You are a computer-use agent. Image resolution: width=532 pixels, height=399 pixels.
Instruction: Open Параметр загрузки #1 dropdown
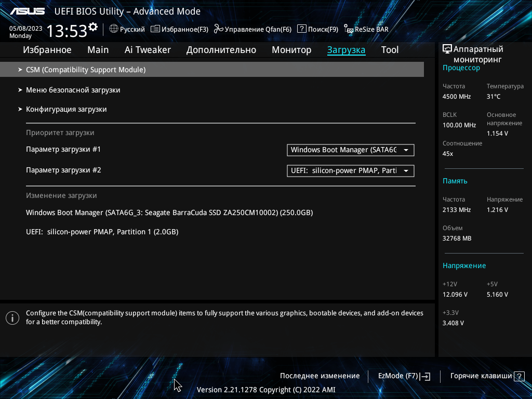click(x=350, y=150)
